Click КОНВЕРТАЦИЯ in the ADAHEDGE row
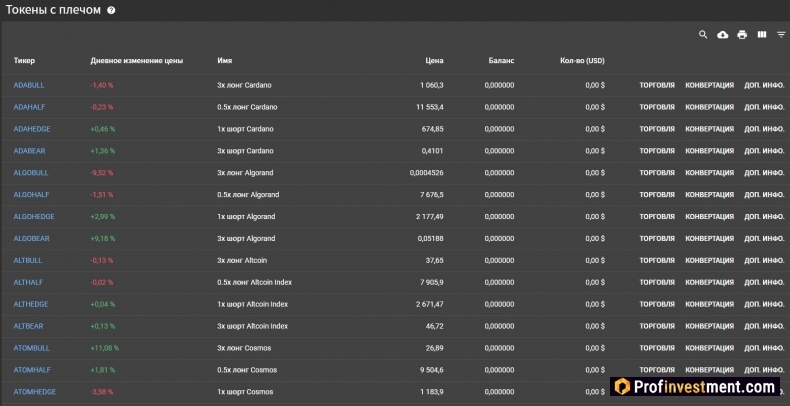Screen dimensions: 790x406 click(709, 129)
